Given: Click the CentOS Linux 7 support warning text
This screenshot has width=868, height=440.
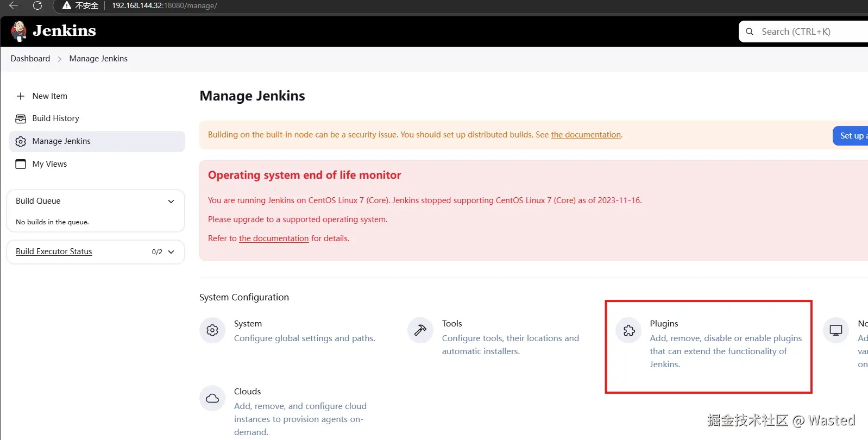Looking at the screenshot, I should pyautogui.click(x=425, y=200).
